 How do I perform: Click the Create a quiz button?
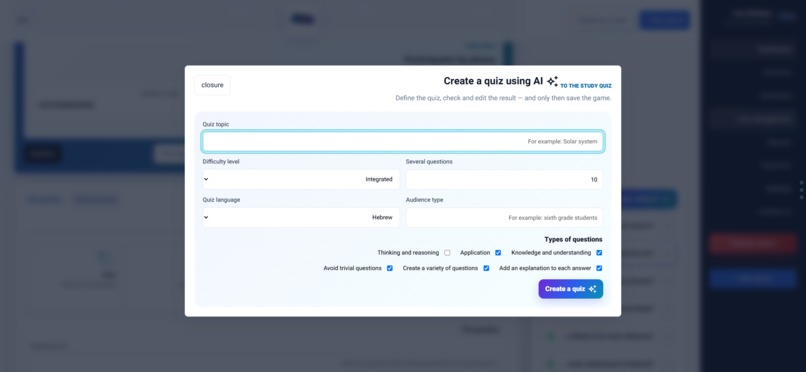click(571, 289)
